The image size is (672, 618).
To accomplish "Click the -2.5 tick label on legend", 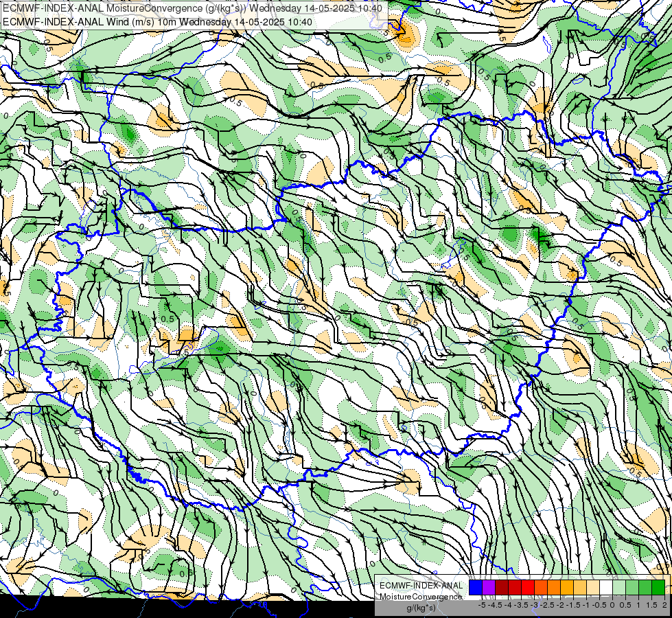I will click(x=547, y=605).
